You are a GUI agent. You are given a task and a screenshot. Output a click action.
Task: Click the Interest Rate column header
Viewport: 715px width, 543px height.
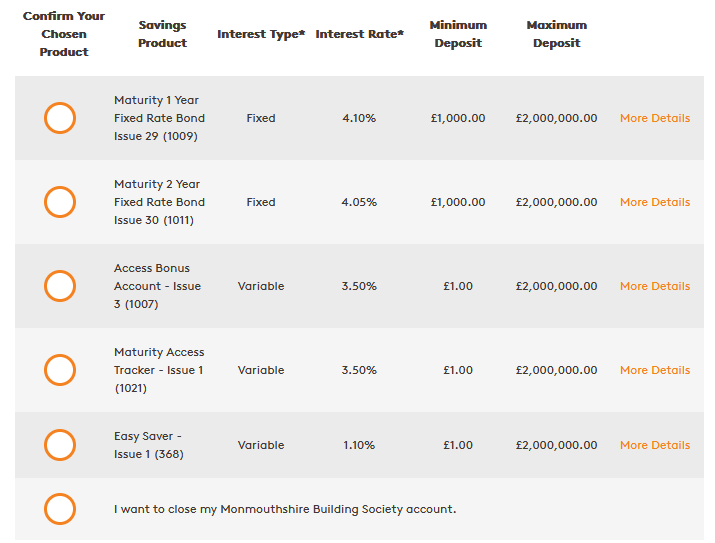[359, 34]
